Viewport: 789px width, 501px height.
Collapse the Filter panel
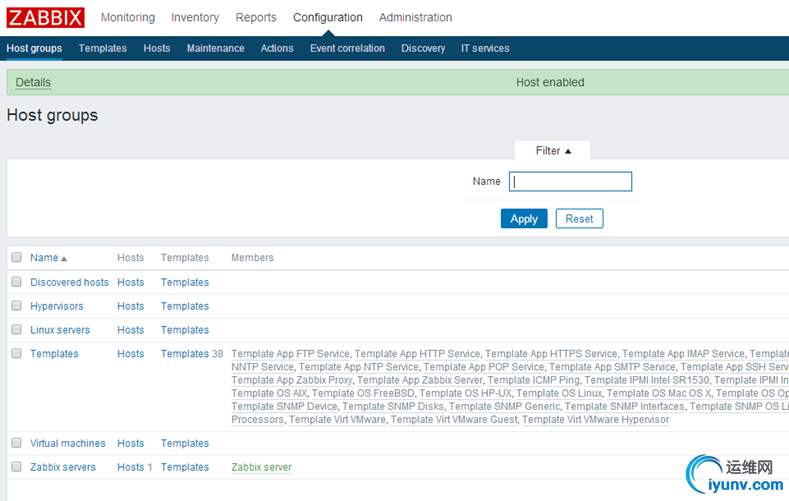pyautogui.click(x=553, y=150)
